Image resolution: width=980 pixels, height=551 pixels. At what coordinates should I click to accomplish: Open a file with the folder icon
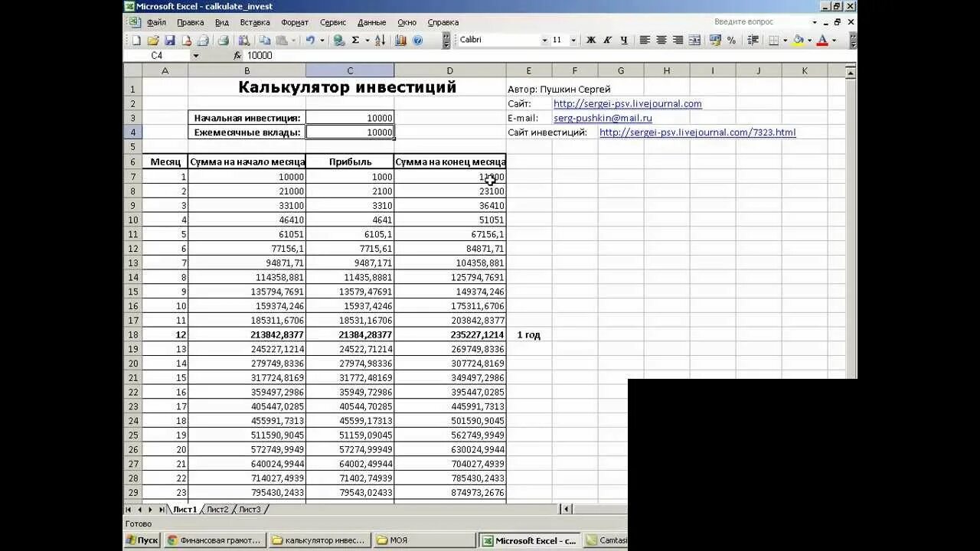153,40
